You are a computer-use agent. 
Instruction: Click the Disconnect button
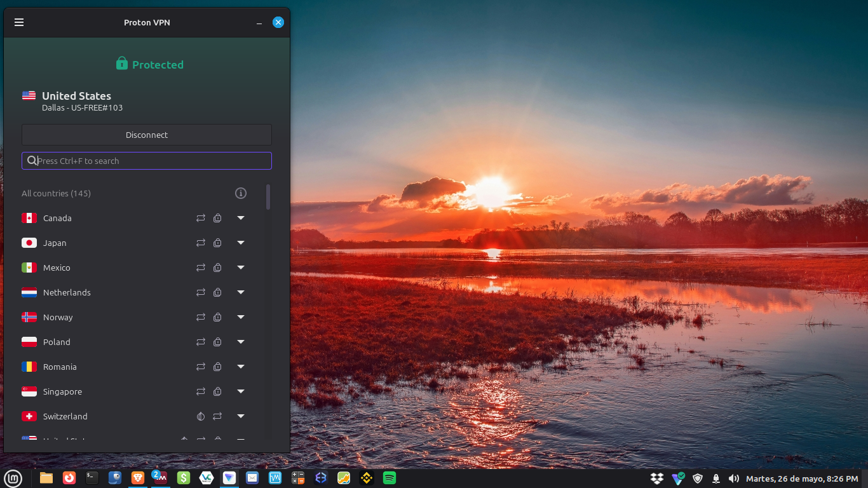(x=147, y=135)
